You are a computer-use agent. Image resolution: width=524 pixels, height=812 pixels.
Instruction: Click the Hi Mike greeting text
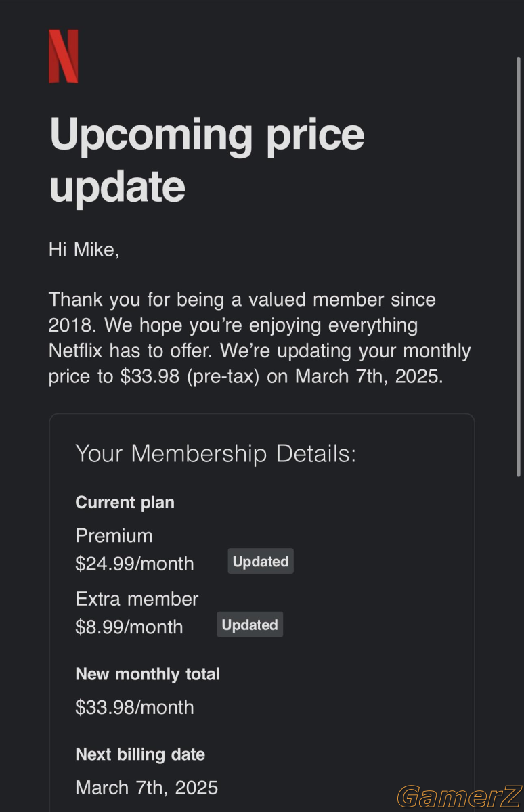[84, 250]
